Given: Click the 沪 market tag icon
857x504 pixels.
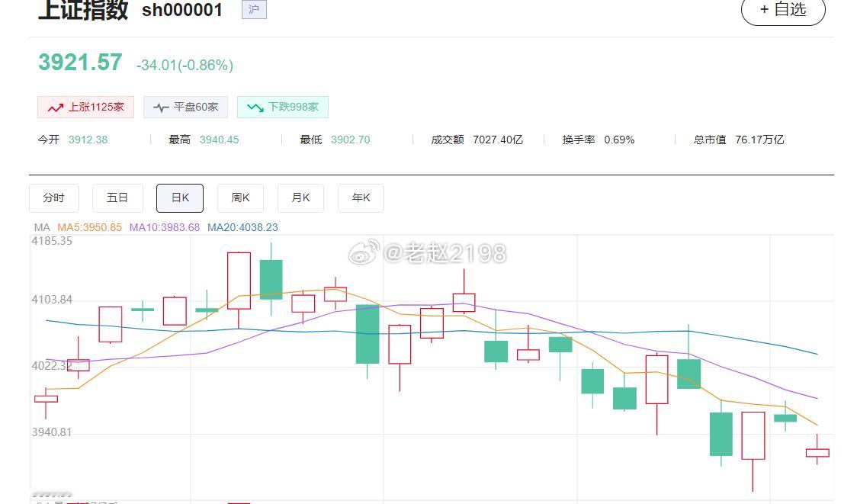Looking at the screenshot, I should click(254, 9).
